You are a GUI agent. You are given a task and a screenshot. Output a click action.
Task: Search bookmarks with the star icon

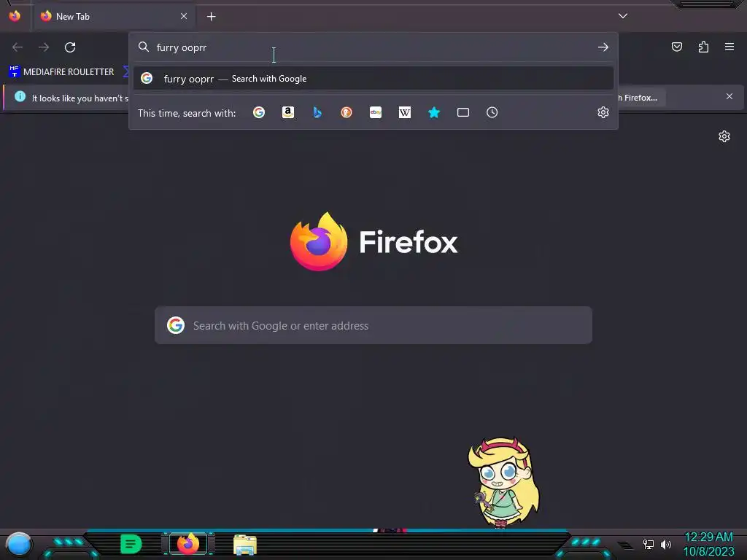(434, 112)
